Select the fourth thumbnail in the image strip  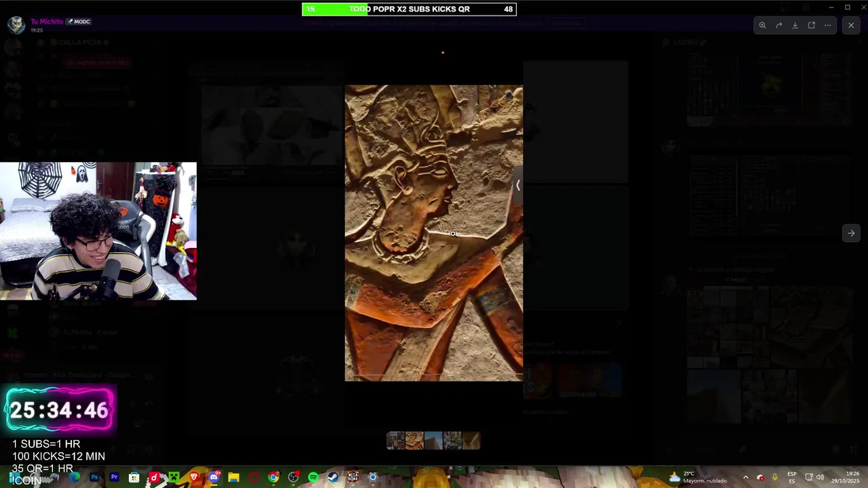pyautogui.click(x=452, y=441)
